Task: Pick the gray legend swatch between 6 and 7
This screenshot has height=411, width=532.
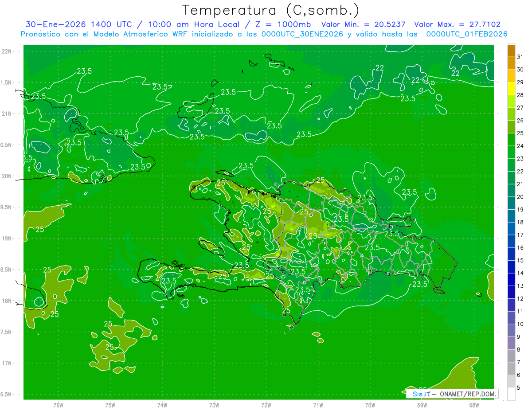Action: 511,368
